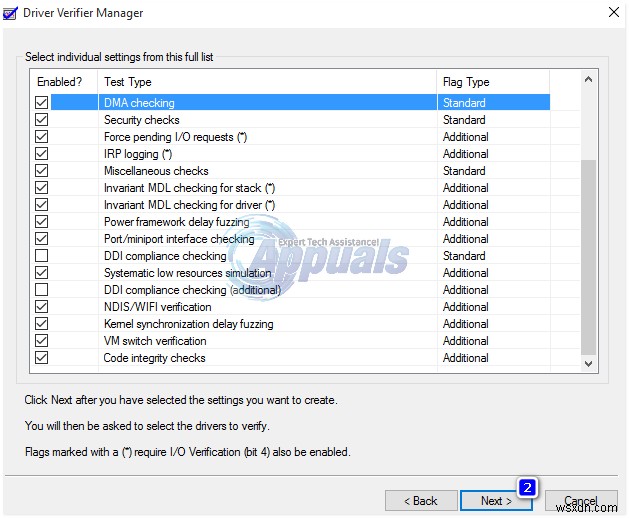The height and width of the screenshot is (518, 629).
Task: Select the 'VM switch verification' row text
Action: (155, 341)
